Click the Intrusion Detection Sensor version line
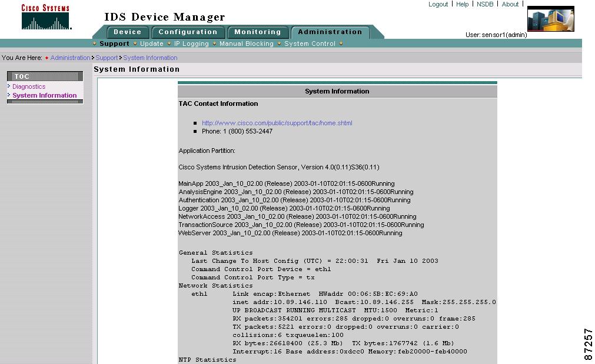Viewport: 595px width, 364px height. click(279, 167)
